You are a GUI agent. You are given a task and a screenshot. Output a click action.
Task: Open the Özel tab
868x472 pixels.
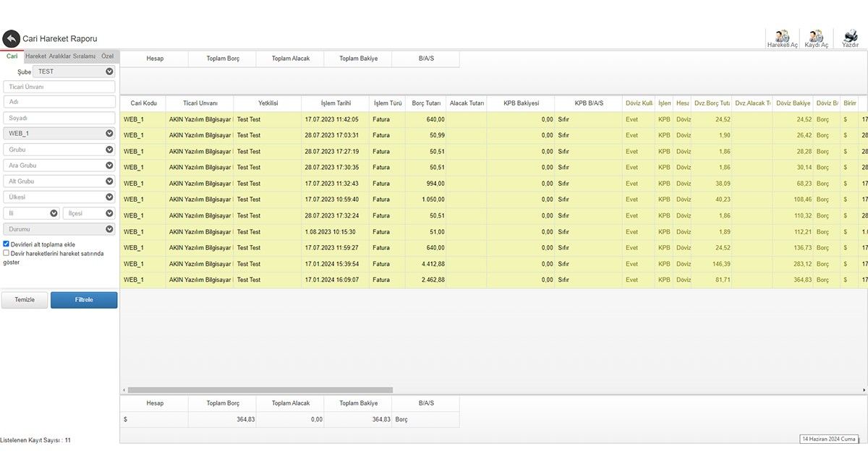click(107, 56)
